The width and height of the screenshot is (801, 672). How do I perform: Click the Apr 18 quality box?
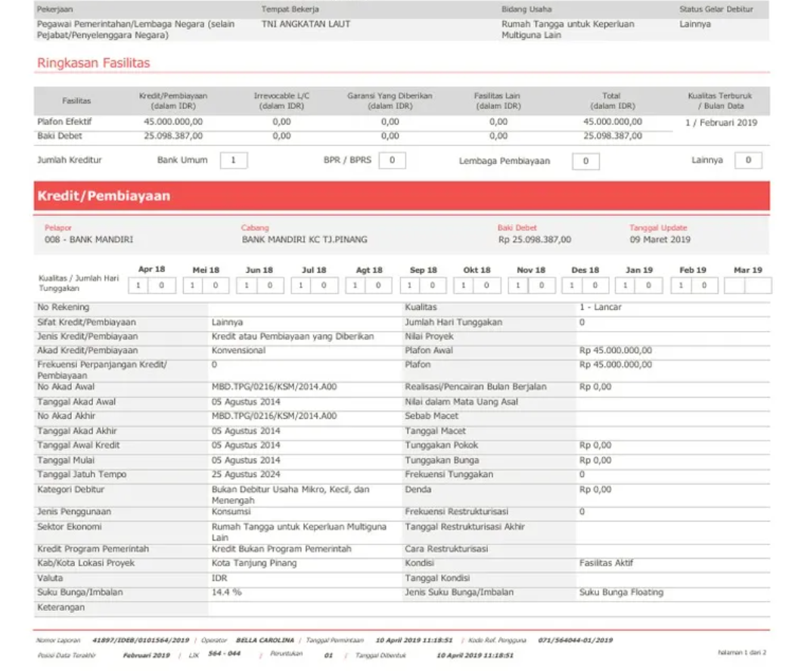(151, 286)
